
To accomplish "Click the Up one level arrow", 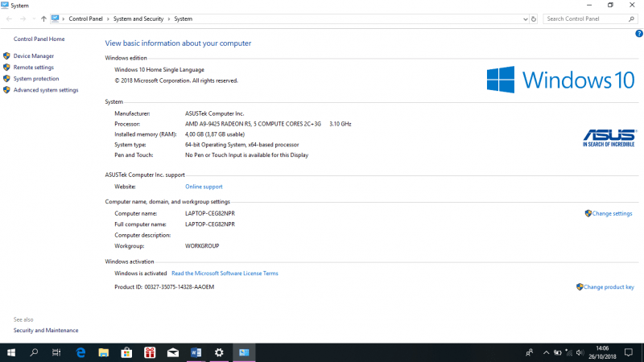I will pos(43,19).
